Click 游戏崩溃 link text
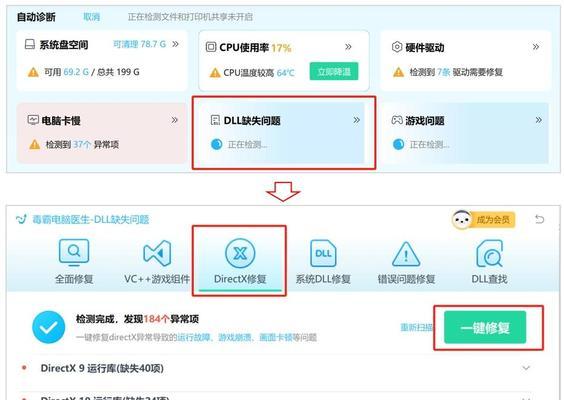The width and height of the screenshot is (564, 400). [x=235, y=337]
